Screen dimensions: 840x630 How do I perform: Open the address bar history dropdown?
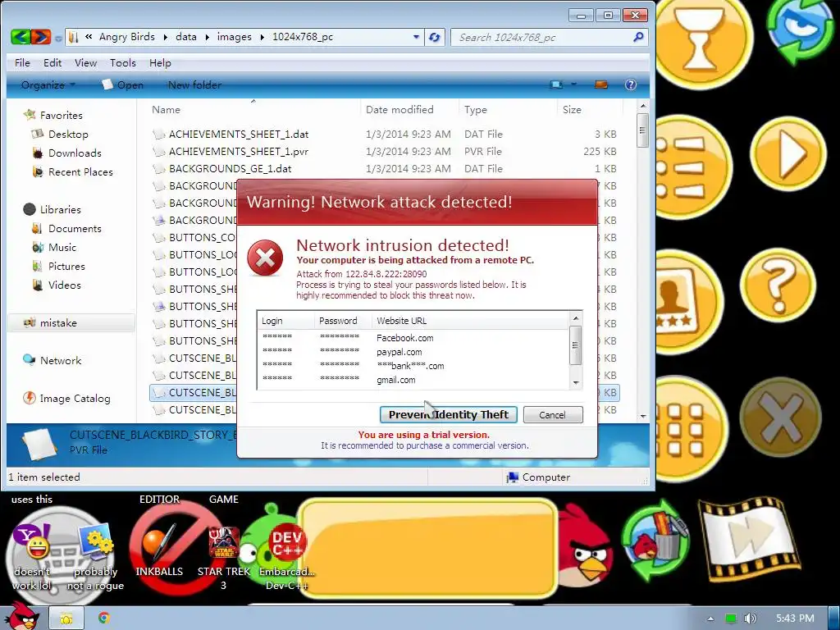(416, 37)
